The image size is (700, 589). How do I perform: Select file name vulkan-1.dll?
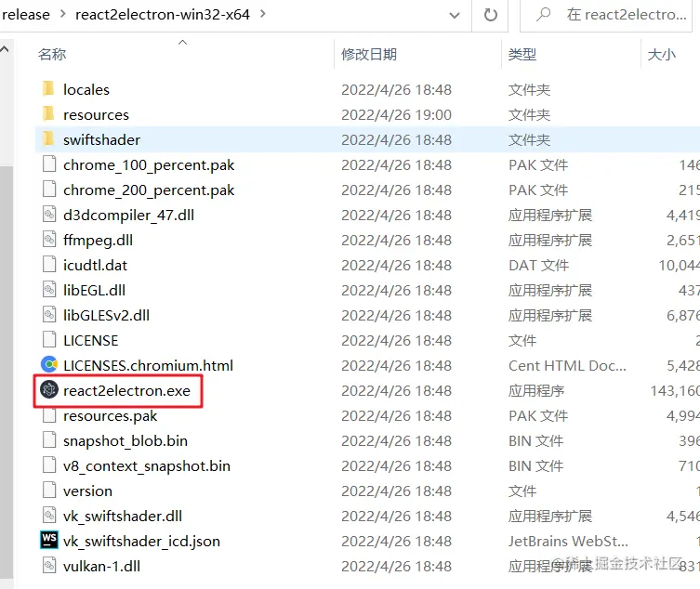(101, 567)
